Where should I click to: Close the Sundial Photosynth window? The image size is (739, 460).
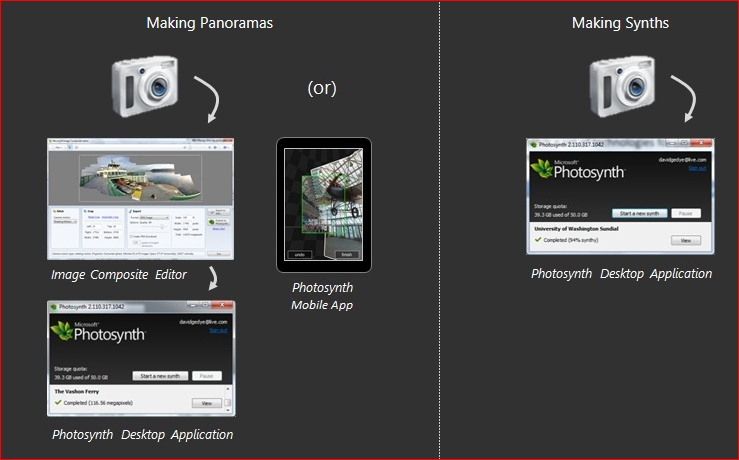[x=701, y=143]
